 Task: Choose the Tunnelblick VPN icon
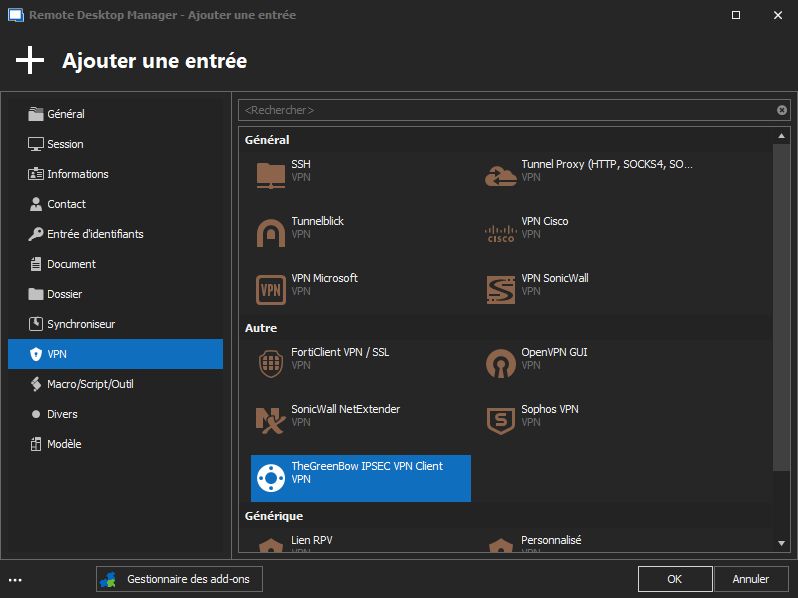(271, 232)
